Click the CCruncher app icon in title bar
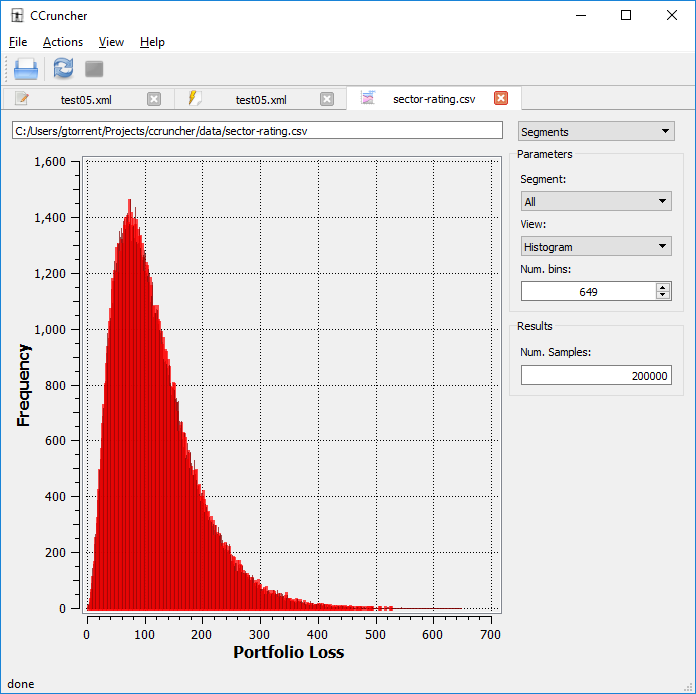 click(x=15, y=15)
